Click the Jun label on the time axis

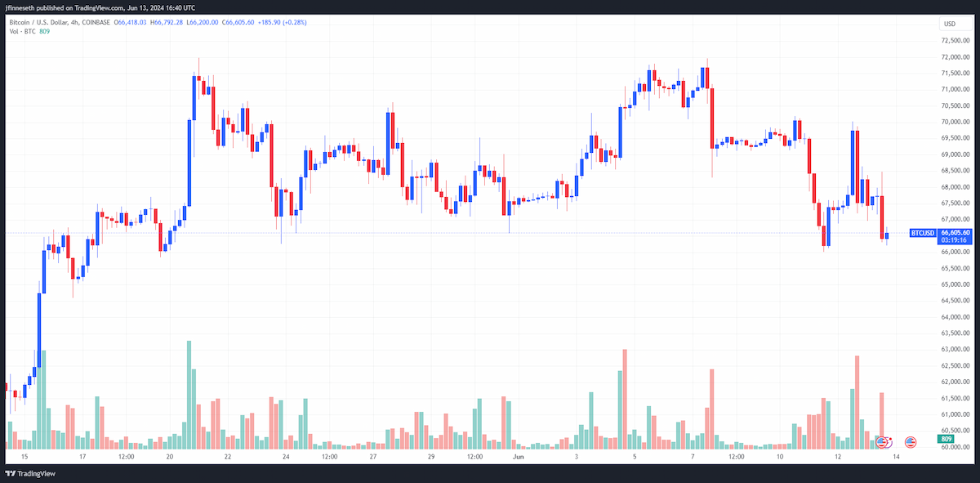(518, 457)
